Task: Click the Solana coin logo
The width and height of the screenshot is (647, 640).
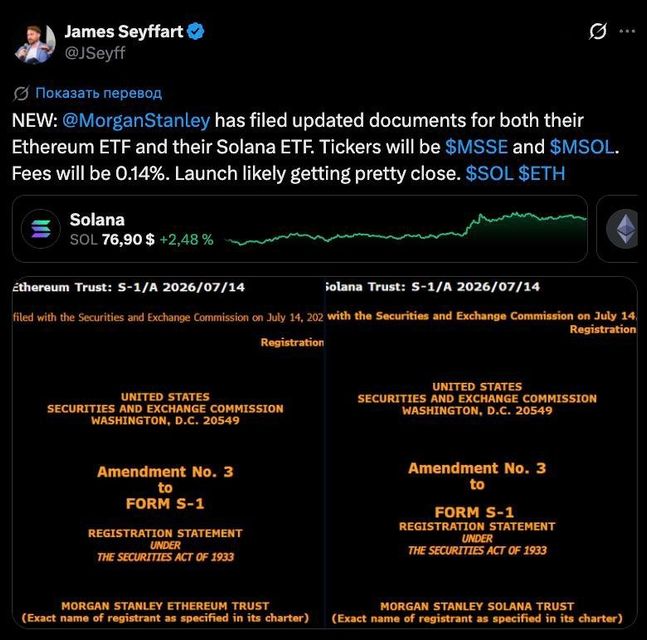Action: [x=41, y=229]
